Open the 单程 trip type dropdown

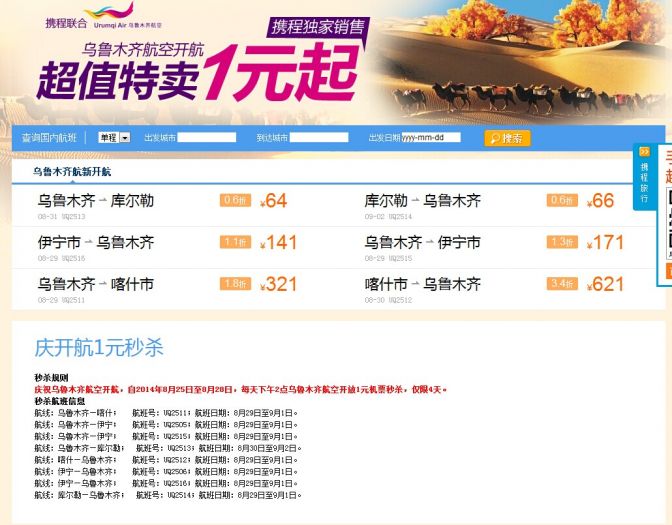pyautogui.click(x=114, y=138)
